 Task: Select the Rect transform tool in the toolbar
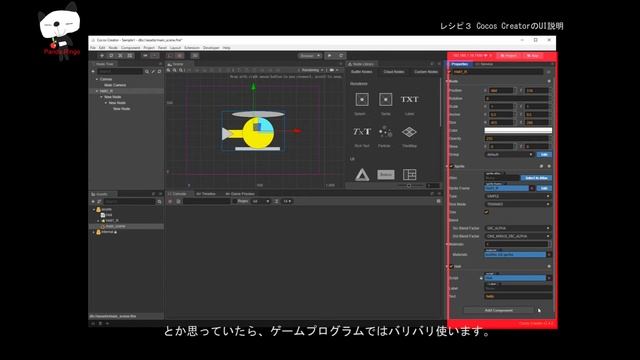130,56
